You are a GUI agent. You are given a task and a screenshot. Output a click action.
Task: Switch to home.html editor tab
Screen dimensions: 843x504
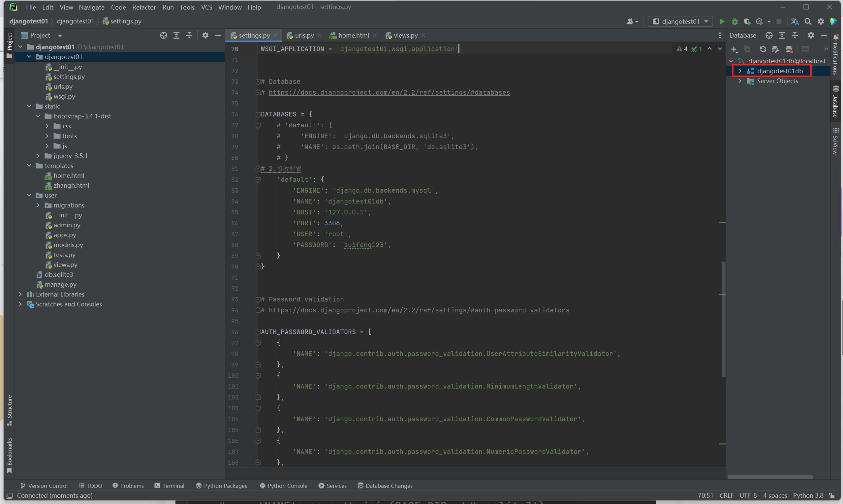[353, 35]
